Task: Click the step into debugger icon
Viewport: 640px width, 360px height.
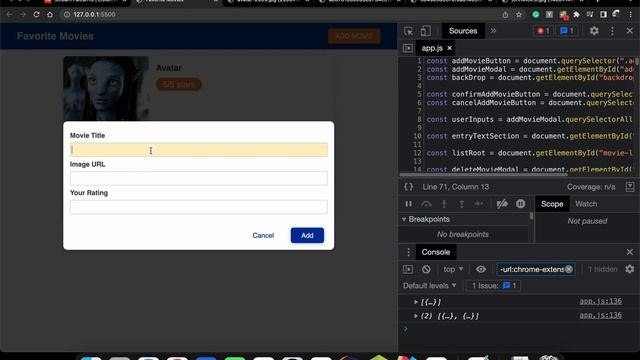Action: [444, 204]
